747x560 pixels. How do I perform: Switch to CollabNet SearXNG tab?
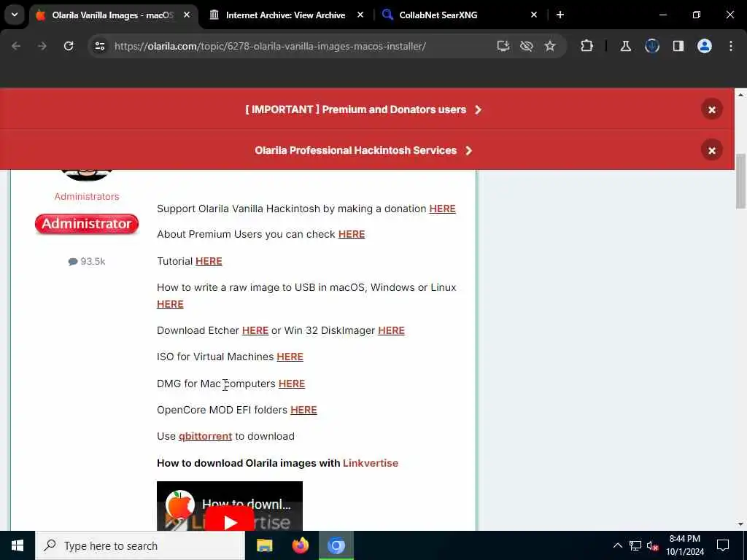tap(438, 15)
